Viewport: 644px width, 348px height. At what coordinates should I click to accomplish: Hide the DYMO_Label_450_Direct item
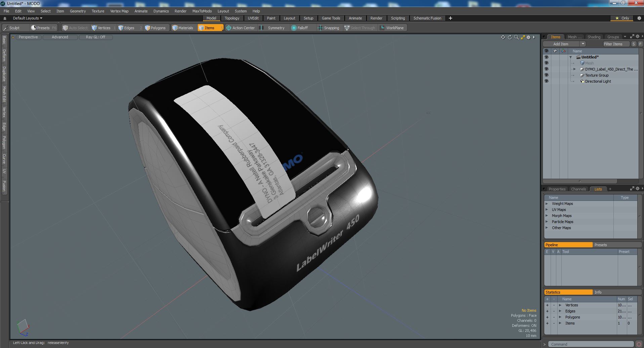[x=546, y=69]
